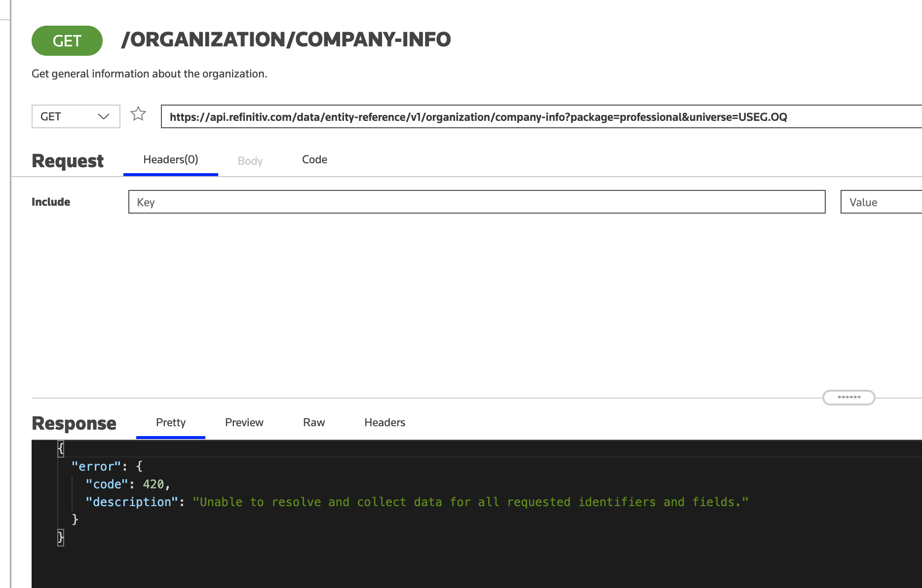Click the header Key input field
The height and width of the screenshot is (588, 922).
pyautogui.click(x=477, y=202)
